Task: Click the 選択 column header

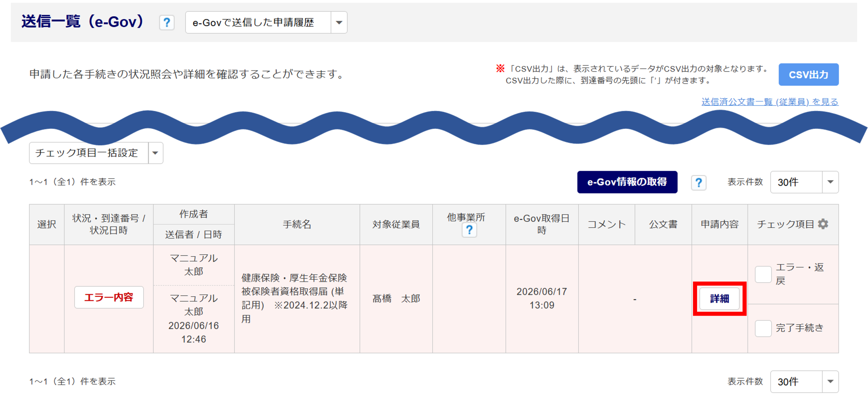Action: [46, 224]
